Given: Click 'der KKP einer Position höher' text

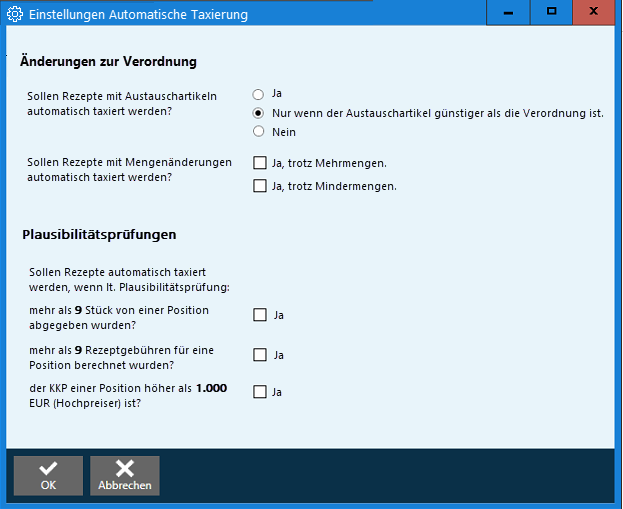Looking at the screenshot, I should click(128, 396).
